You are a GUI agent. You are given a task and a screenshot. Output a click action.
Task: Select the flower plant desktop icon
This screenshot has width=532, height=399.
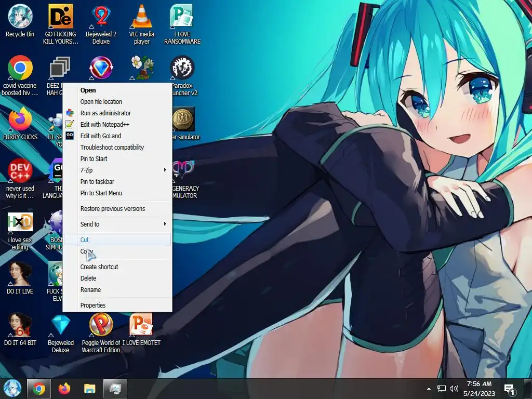(142, 68)
